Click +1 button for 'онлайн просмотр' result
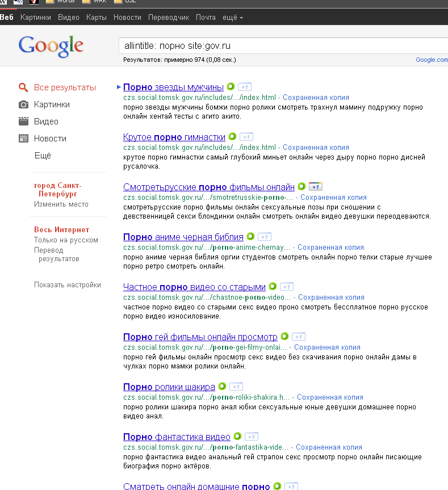448x490 pixels. [299, 337]
